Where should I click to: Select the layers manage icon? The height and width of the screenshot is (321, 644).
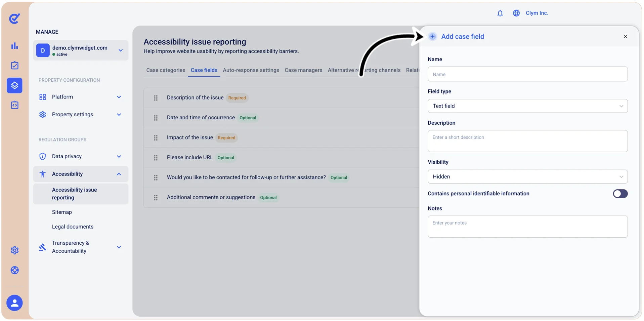pos(14,85)
